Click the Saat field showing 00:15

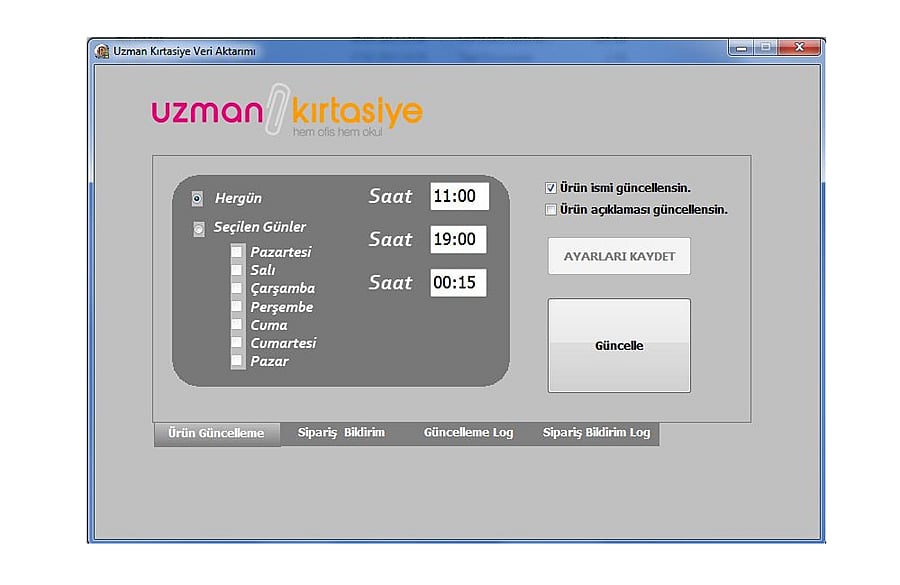[458, 282]
